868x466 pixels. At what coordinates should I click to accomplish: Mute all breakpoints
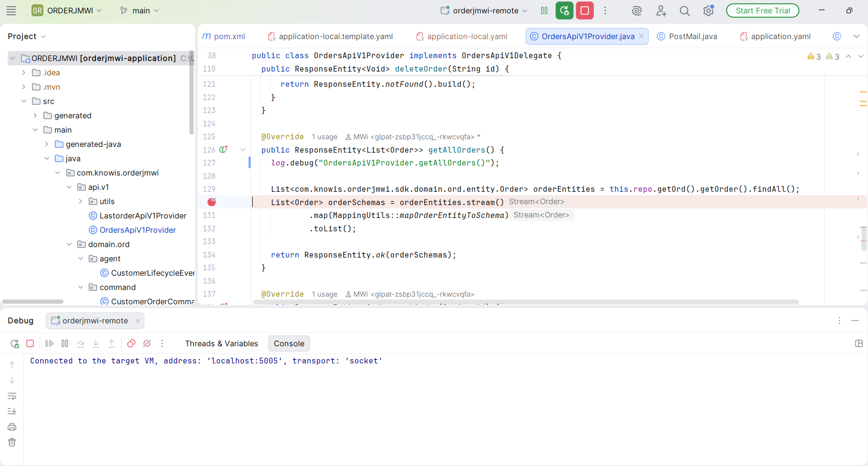pos(146,343)
